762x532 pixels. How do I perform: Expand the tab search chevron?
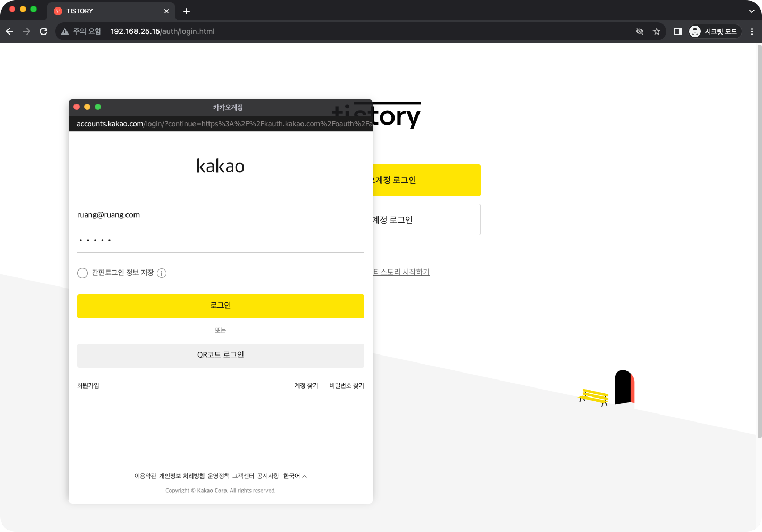[x=751, y=11]
